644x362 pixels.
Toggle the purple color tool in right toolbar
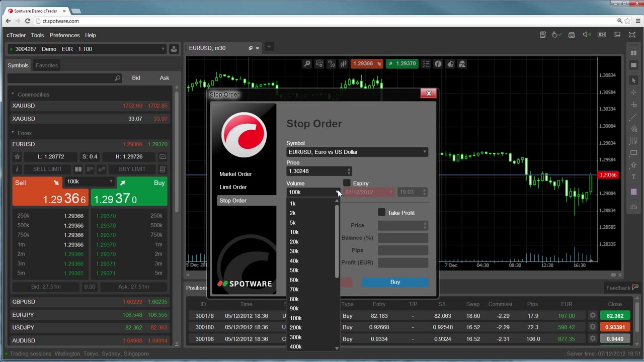(x=633, y=192)
